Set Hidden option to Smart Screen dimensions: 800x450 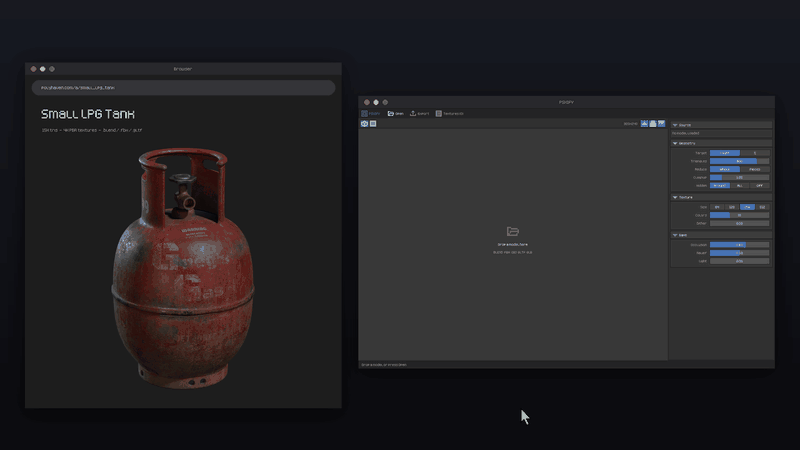coord(720,186)
